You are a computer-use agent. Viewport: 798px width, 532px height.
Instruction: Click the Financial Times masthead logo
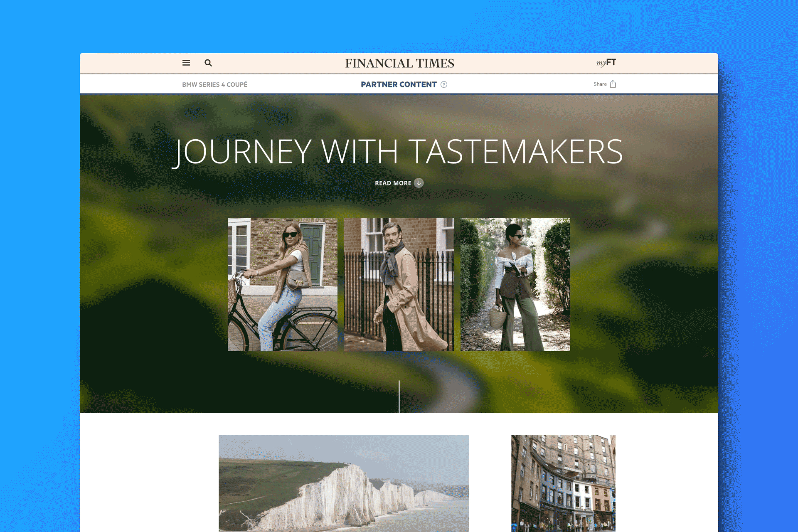click(x=399, y=63)
